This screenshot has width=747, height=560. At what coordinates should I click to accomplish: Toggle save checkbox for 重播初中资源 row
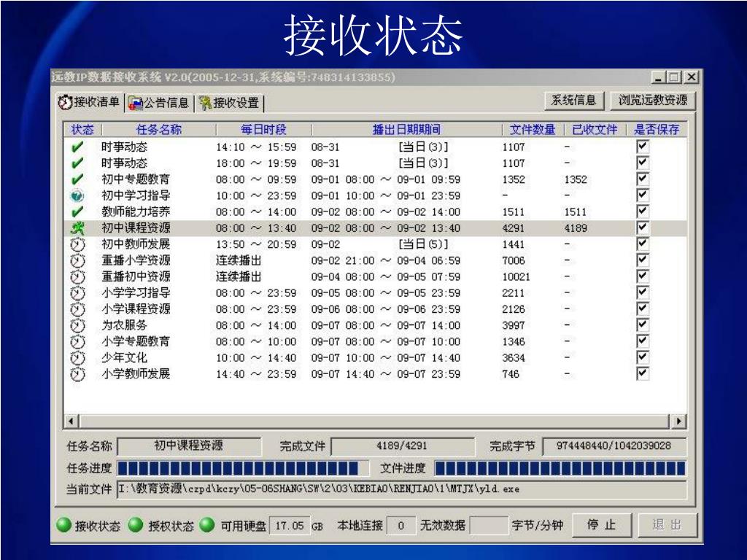pos(642,276)
